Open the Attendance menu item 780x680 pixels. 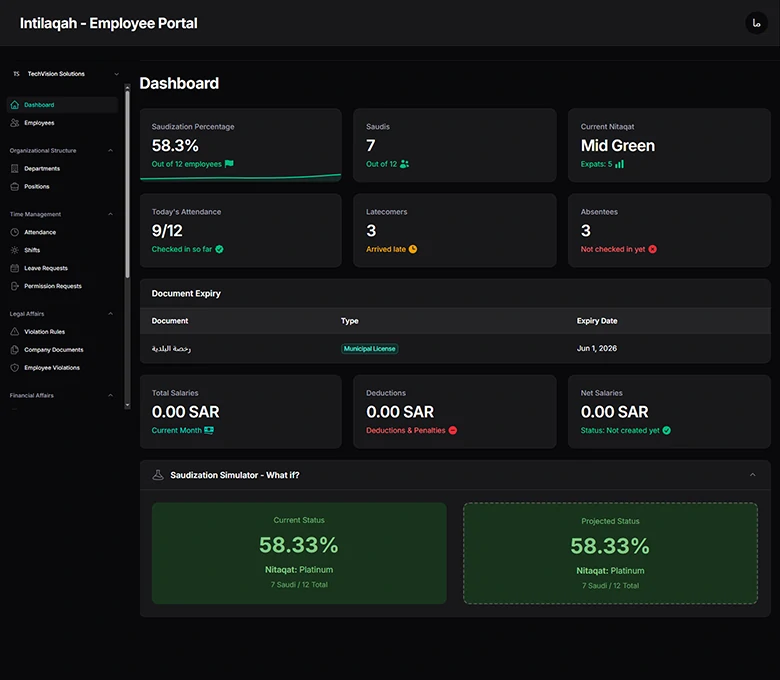click(63, 232)
